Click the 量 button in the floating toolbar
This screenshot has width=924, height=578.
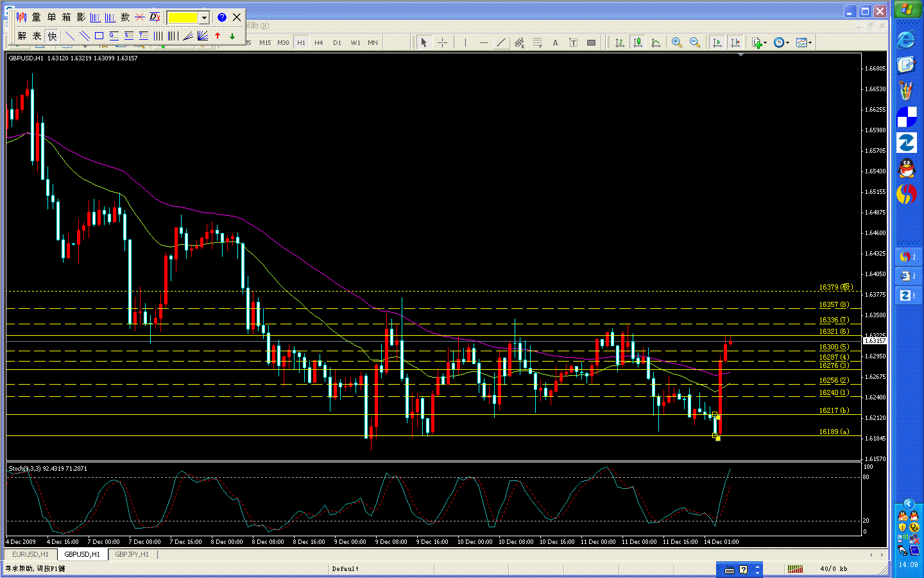pos(37,17)
